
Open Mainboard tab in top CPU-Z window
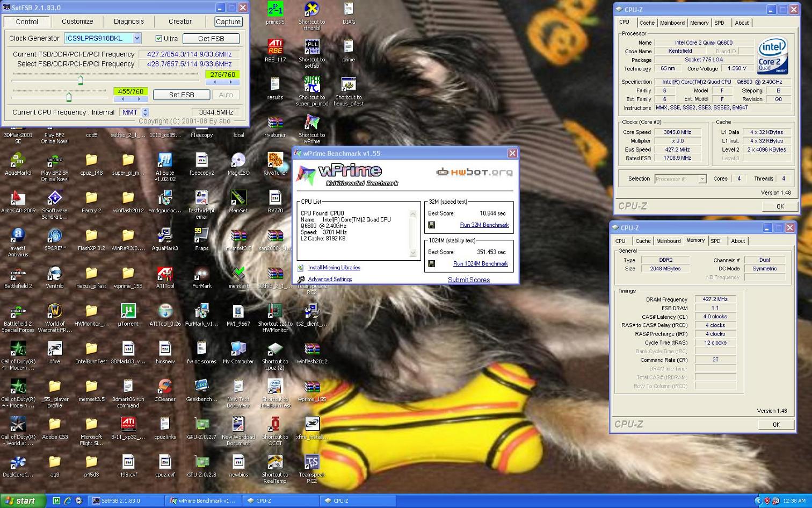(672, 23)
